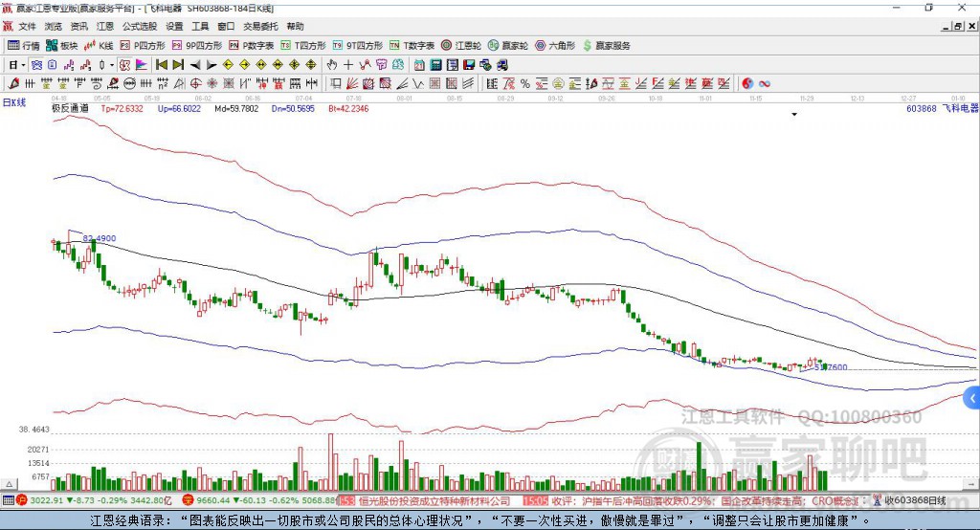980x530 pixels.
Task: Open the 9P四方形 tool
Action: click(x=197, y=46)
